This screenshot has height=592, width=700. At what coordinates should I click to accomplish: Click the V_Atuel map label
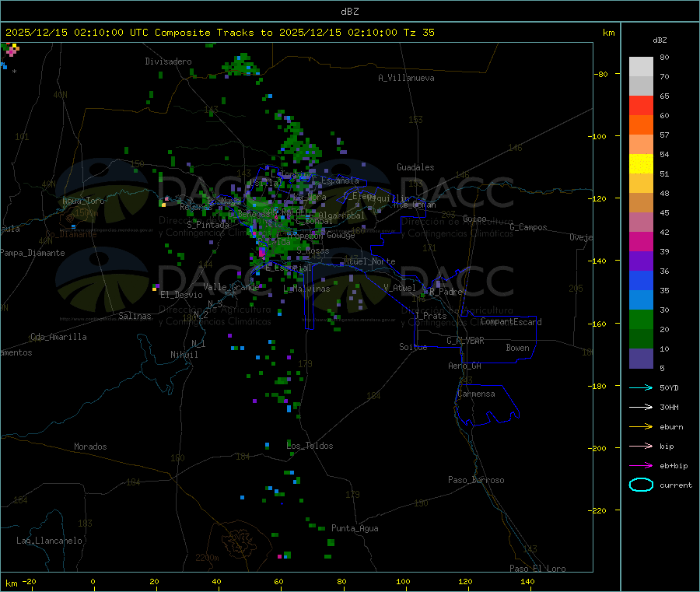[400, 288]
